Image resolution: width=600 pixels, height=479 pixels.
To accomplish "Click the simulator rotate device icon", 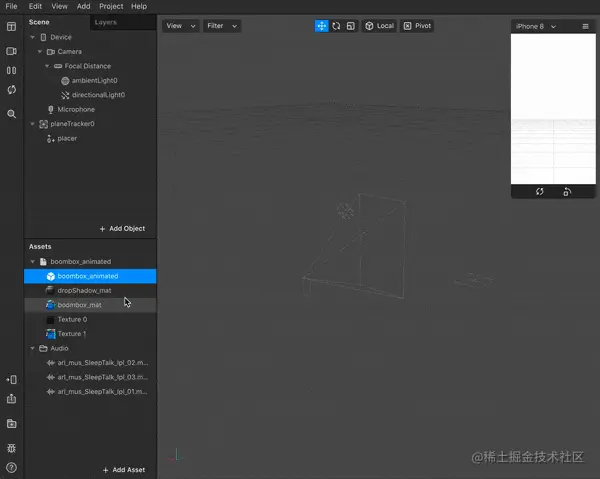I will (x=567, y=192).
